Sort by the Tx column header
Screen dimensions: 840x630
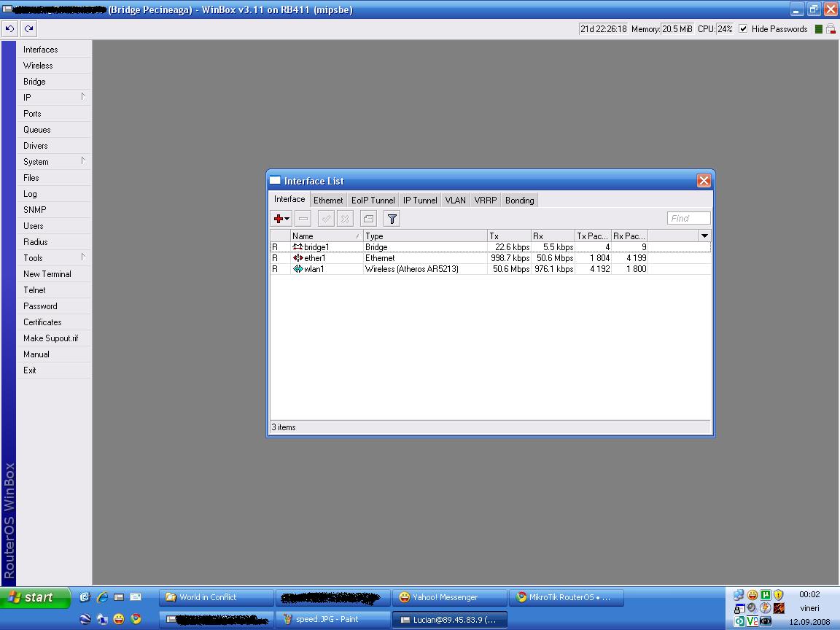tap(509, 236)
